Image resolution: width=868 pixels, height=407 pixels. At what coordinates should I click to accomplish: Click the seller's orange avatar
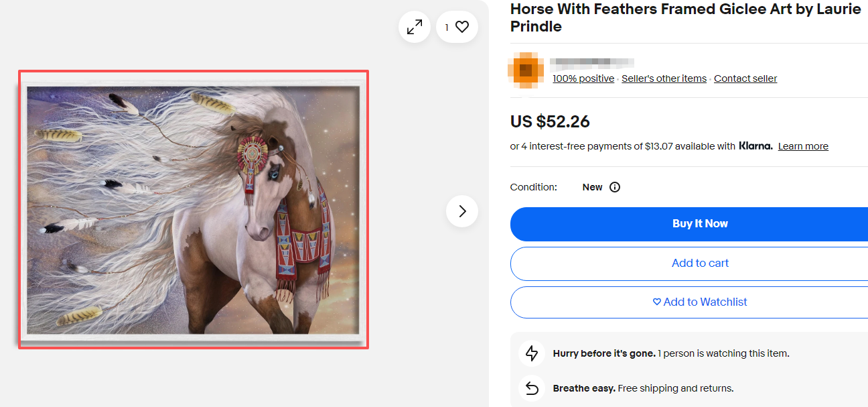[x=526, y=70]
